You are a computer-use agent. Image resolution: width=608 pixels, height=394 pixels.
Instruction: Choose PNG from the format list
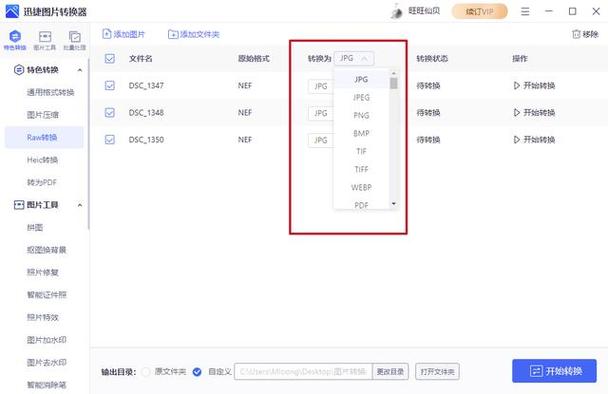pyautogui.click(x=361, y=115)
